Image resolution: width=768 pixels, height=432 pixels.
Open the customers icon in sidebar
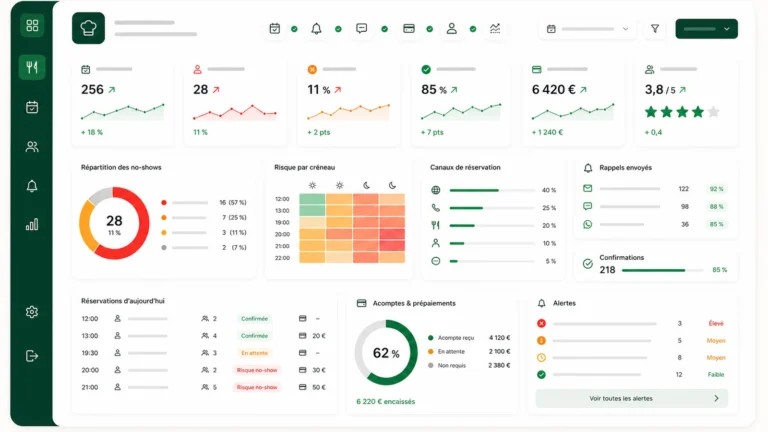pos(32,146)
